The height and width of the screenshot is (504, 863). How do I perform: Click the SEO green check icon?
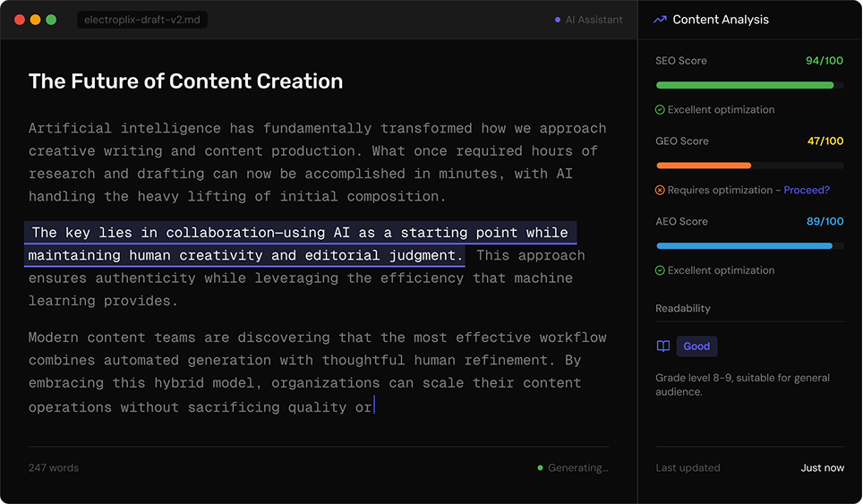point(660,110)
